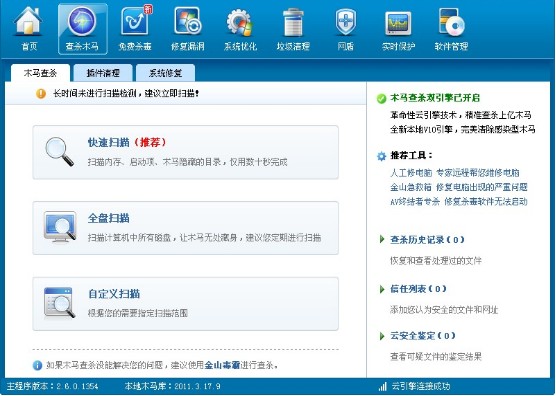Start 快速扫描 (推荐) quick scan

185,152
